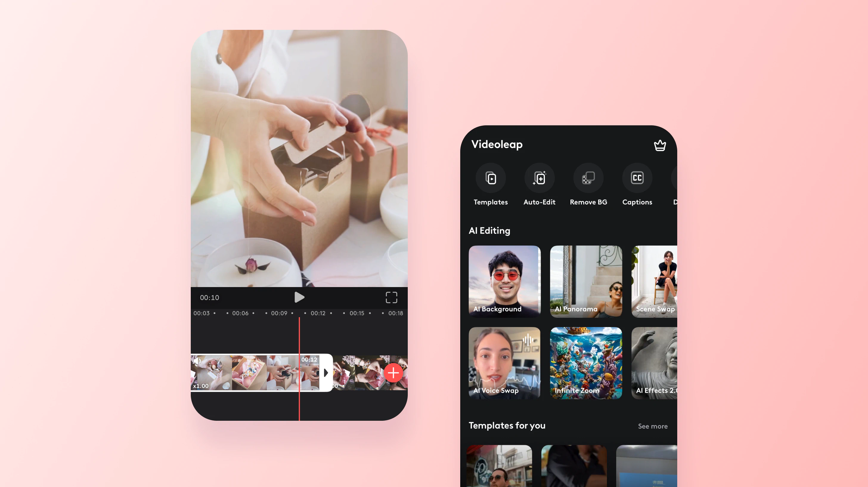Viewport: 868px width, 487px height.
Task: Tap the red add clip button
Action: click(393, 373)
